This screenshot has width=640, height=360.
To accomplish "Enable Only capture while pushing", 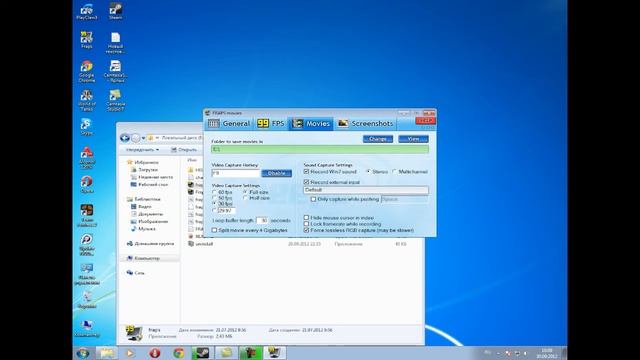I will pos(313,199).
